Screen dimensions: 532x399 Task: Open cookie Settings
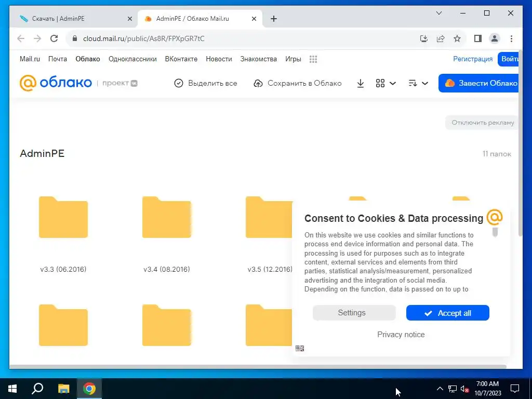pos(354,313)
